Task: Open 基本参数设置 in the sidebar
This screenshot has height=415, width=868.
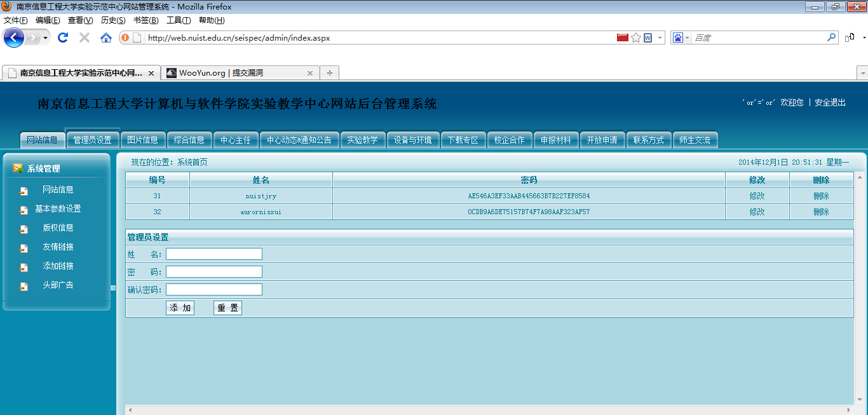Action: (58, 208)
